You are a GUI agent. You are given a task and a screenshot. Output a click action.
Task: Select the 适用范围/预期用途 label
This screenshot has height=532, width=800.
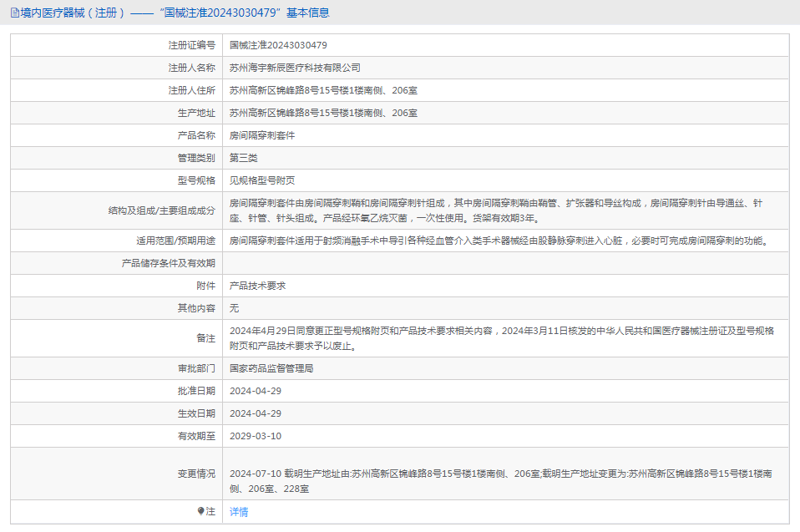click(x=175, y=241)
